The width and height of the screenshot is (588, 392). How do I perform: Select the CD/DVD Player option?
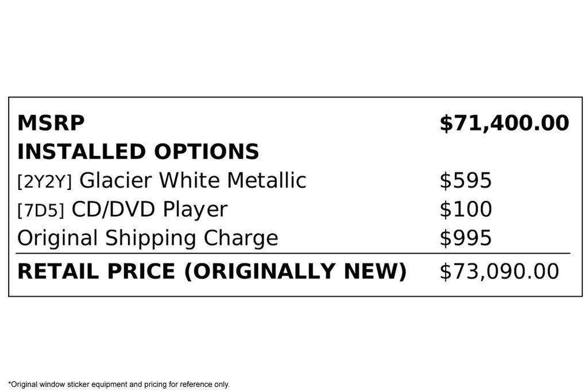click(149, 209)
